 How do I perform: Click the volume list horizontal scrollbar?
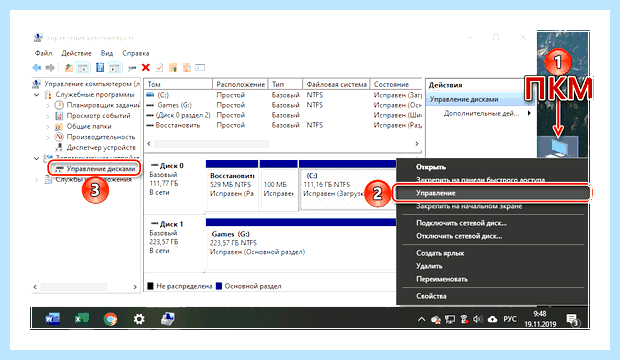tap(212, 144)
